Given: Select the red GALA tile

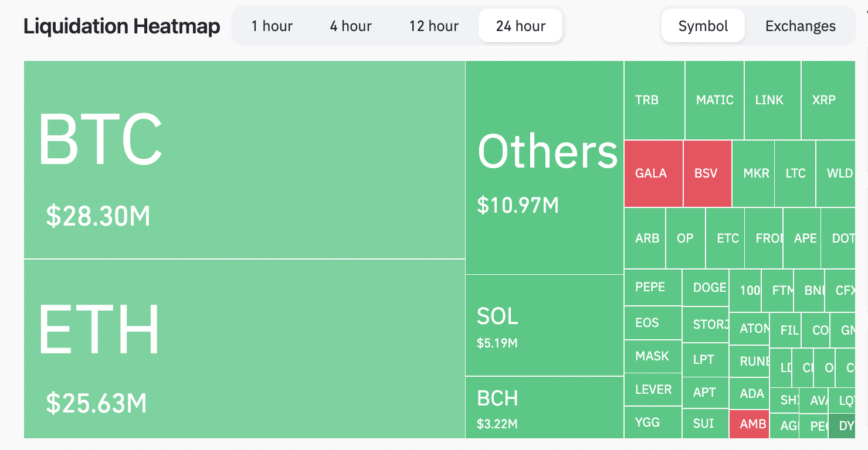Looking at the screenshot, I should pos(653,173).
